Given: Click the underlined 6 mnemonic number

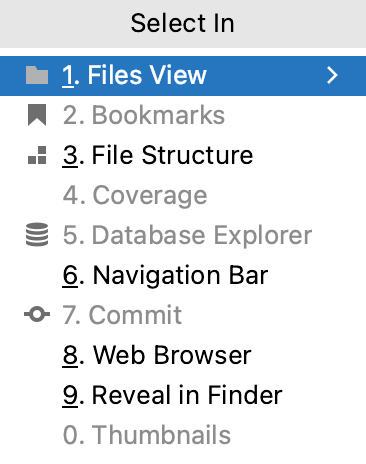Looking at the screenshot, I should (x=70, y=276).
